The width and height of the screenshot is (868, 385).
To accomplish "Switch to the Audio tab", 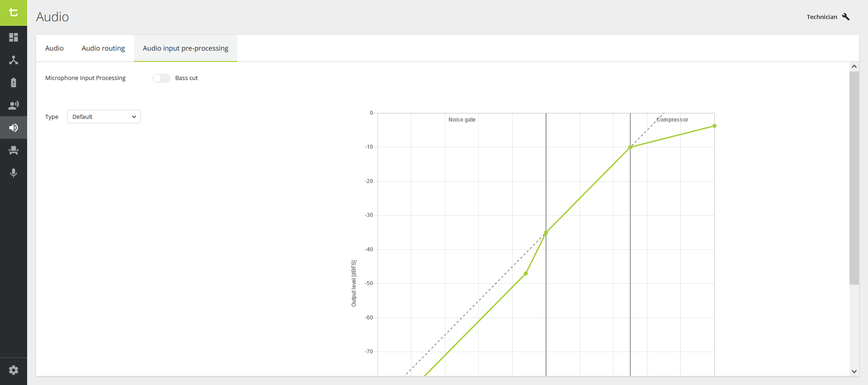I will [x=54, y=48].
